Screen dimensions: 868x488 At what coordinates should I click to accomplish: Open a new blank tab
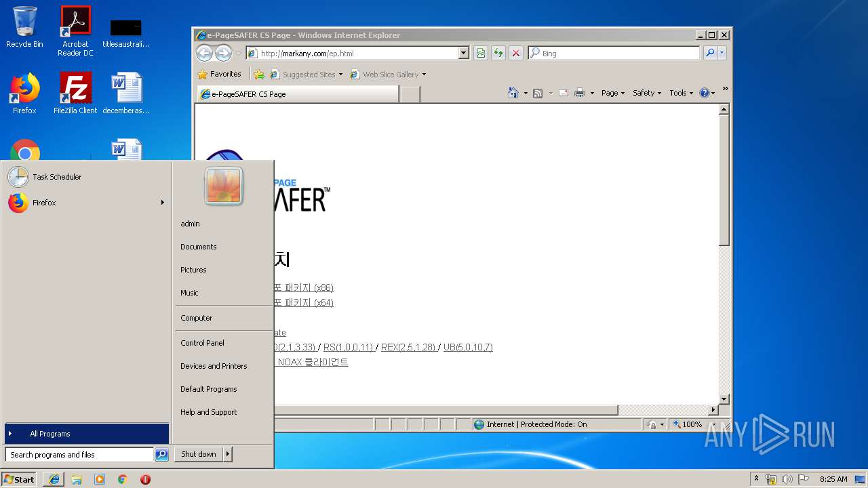point(410,94)
